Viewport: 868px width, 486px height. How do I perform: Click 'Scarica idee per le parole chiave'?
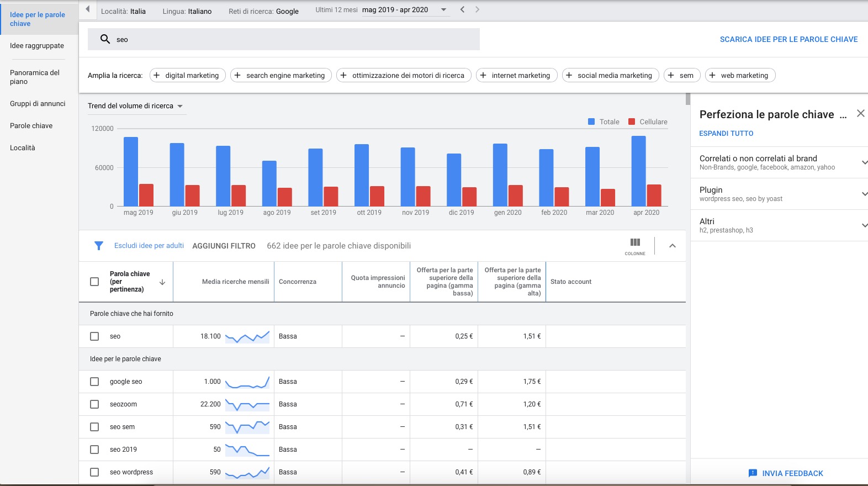(788, 39)
